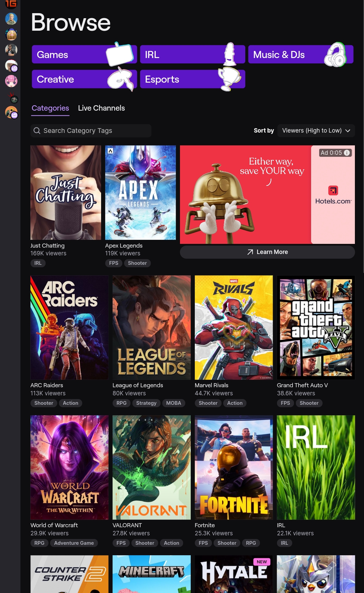
Task: Open the ARC Raiders cover art
Action: [x=69, y=328]
